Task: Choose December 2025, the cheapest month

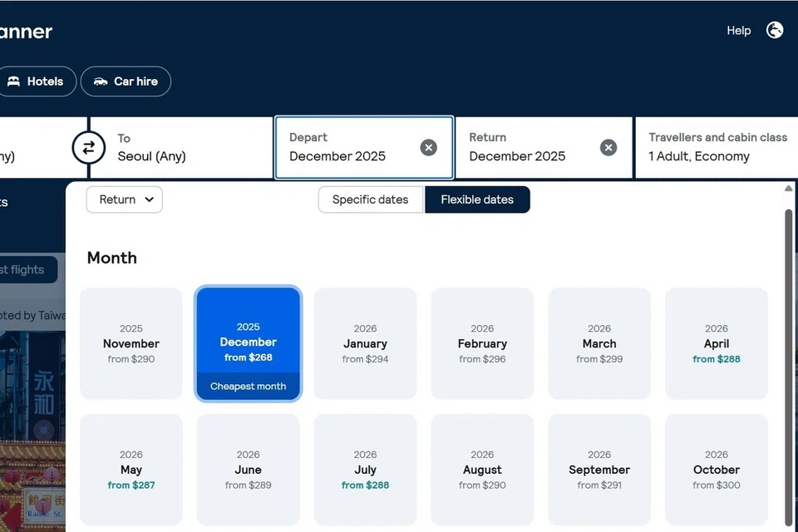Action: (x=248, y=343)
